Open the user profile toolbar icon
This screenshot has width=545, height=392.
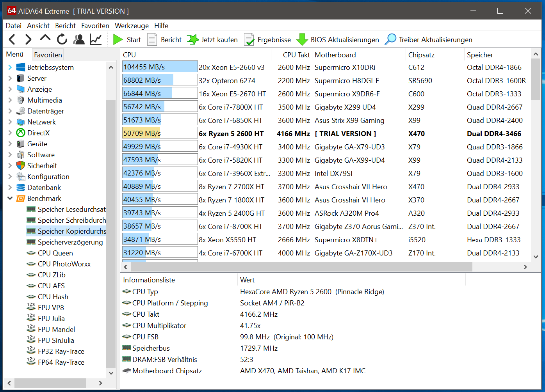point(79,39)
